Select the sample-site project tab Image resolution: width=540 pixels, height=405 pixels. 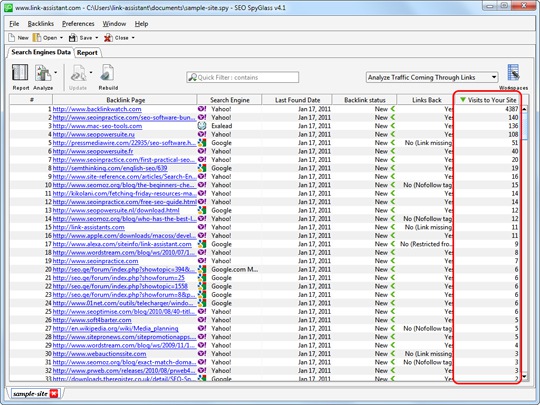(x=30, y=393)
